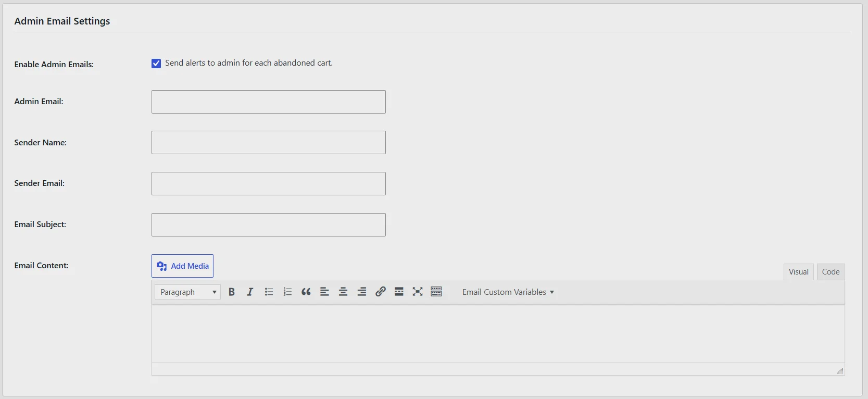Switch to the Visual editor tab
Viewport: 868px width, 399px height.
(x=798, y=272)
